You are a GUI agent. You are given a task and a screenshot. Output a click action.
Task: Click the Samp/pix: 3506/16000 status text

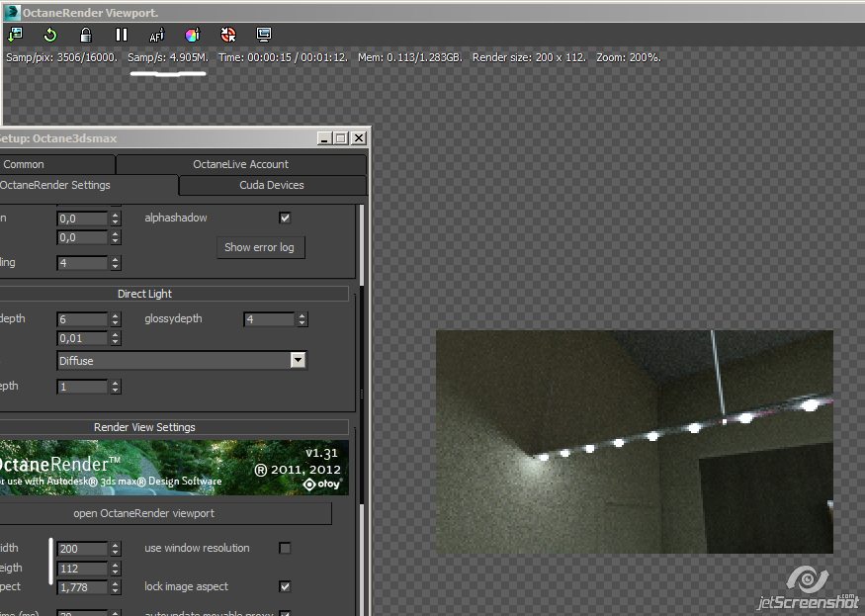pyautogui.click(x=61, y=57)
